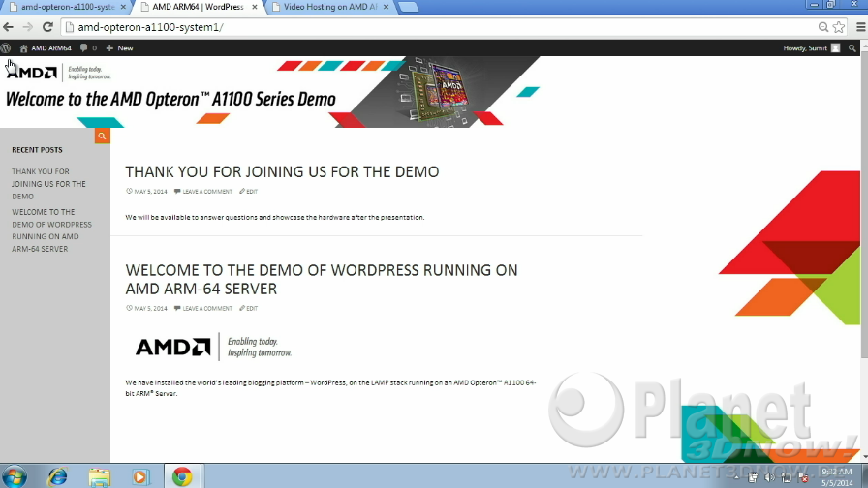Click Leave a Comment under Welcome post
Image resolution: width=868 pixels, height=488 pixels.
(203, 308)
